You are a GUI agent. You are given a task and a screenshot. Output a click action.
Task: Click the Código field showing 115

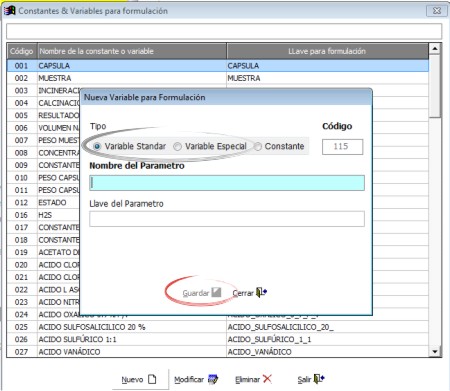tap(342, 147)
